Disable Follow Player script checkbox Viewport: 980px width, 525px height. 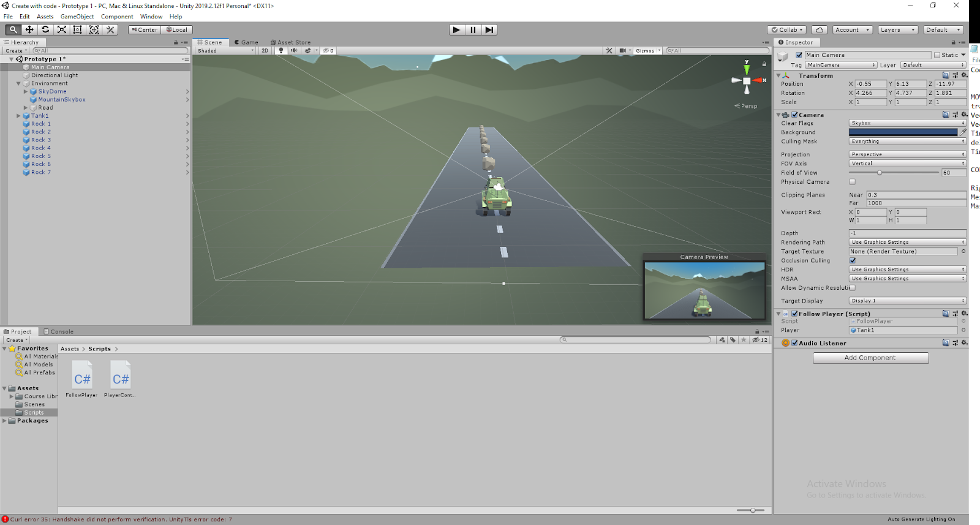[794, 314]
